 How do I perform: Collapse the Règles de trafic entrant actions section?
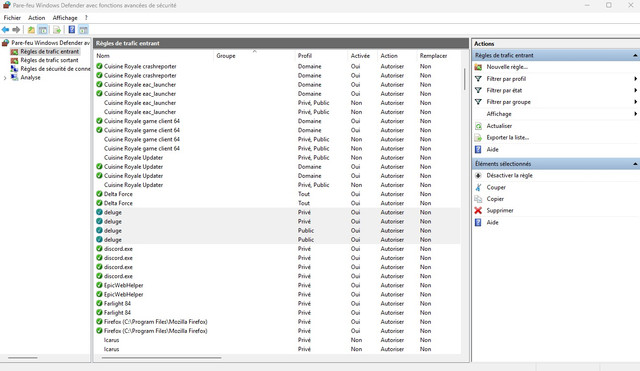point(636,56)
